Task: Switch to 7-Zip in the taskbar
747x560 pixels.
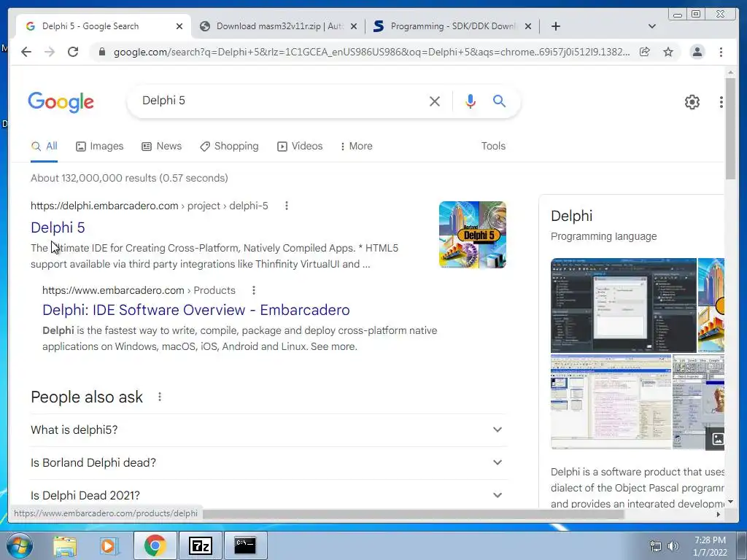Action: coord(200,545)
